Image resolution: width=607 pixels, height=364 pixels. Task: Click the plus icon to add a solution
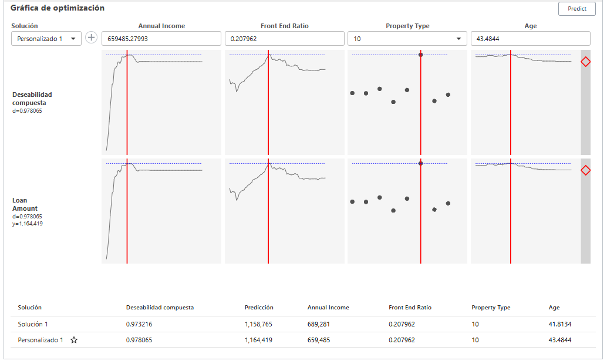[x=92, y=38]
